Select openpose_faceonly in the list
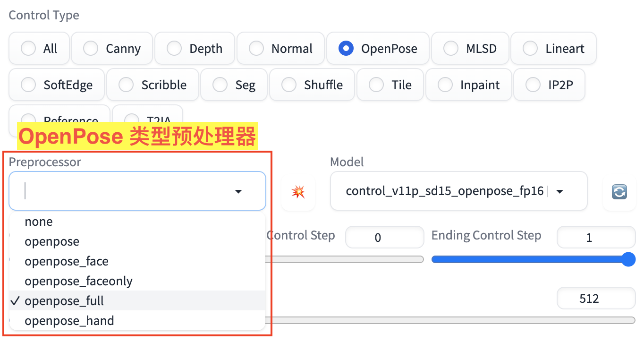The height and width of the screenshot is (342, 644). coord(78,281)
